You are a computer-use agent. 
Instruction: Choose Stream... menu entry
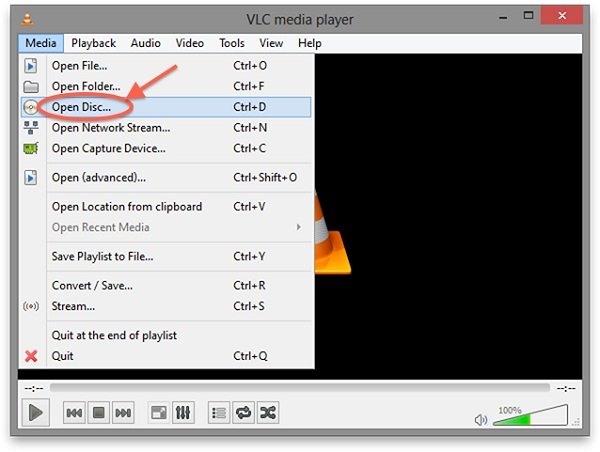coord(165,306)
